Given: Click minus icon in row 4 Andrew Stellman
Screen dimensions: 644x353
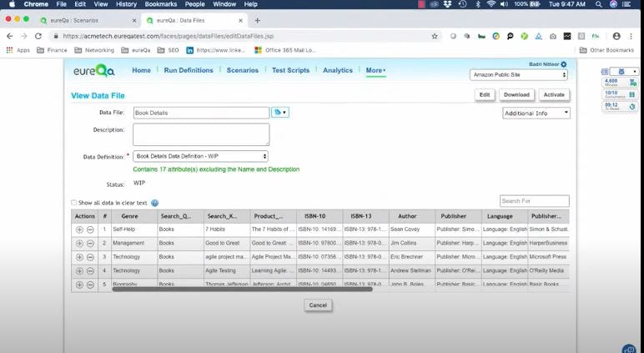Looking at the screenshot, I should 90,271.
